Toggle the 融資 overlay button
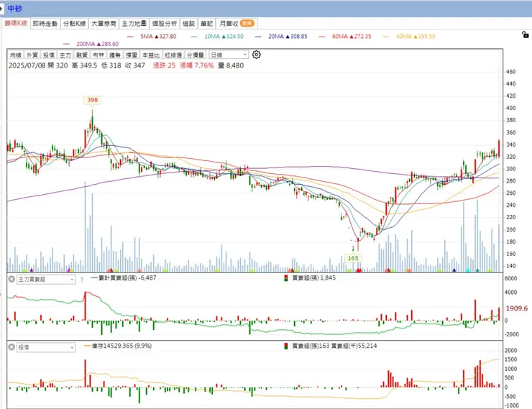The width and height of the screenshot is (532, 409). tap(82, 55)
